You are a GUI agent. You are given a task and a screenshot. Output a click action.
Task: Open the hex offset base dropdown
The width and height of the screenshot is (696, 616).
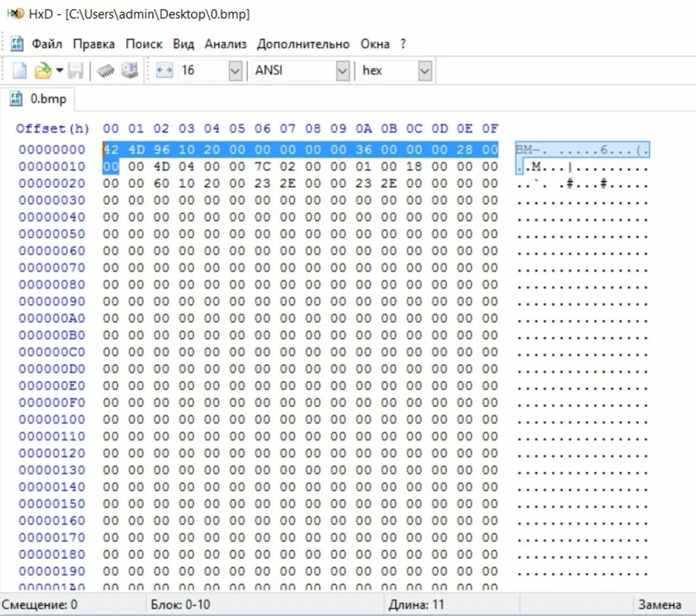click(426, 70)
